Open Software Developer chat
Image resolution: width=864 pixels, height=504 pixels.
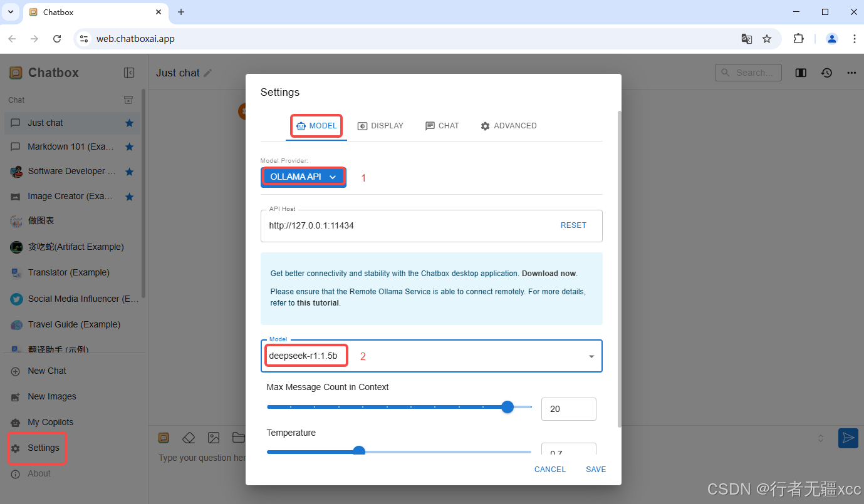pos(72,172)
